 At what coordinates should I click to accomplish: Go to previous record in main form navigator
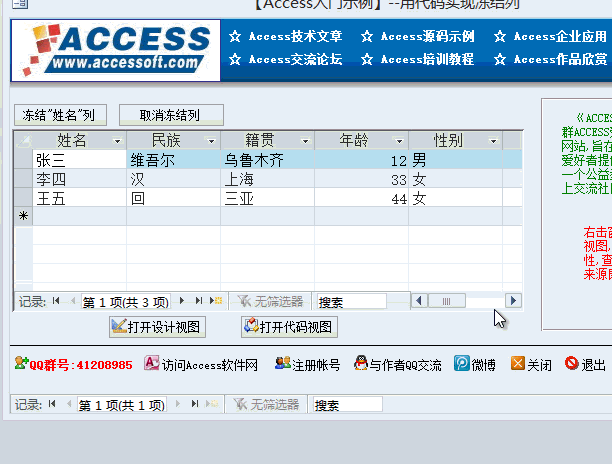click(69, 404)
